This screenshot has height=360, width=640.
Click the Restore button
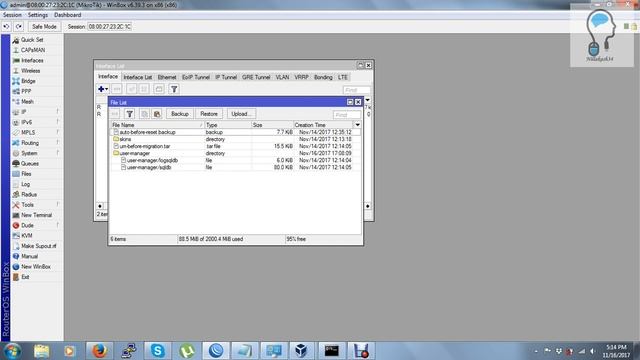[209, 114]
